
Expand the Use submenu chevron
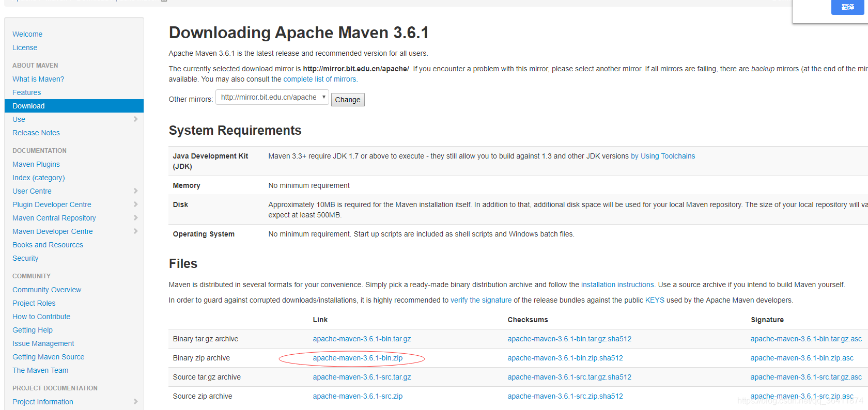click(x=135, y=119)
